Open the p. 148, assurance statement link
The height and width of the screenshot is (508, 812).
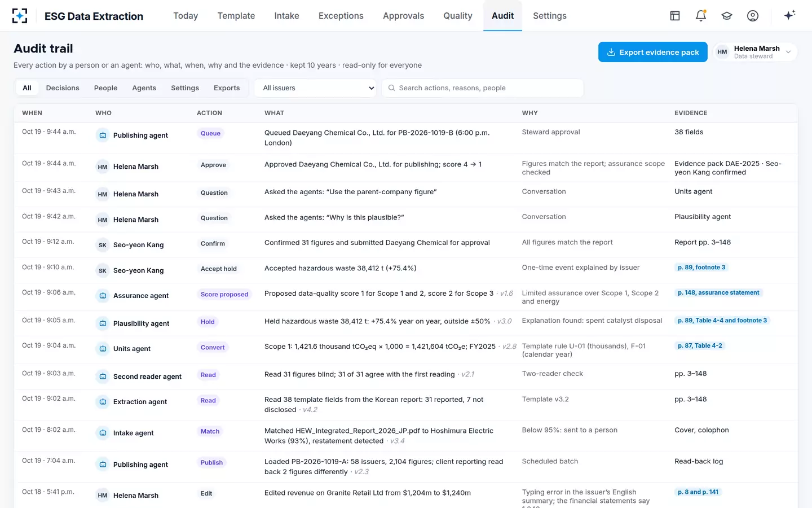718,293
